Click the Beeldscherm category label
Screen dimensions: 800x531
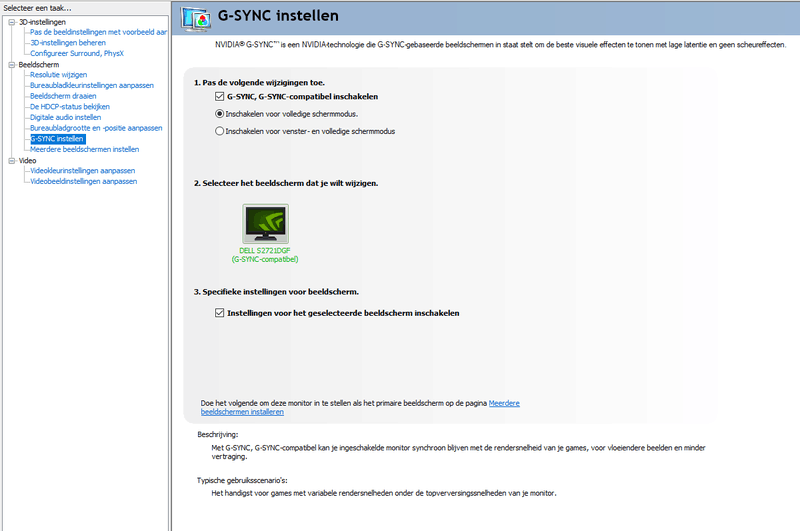pos(39,65)
